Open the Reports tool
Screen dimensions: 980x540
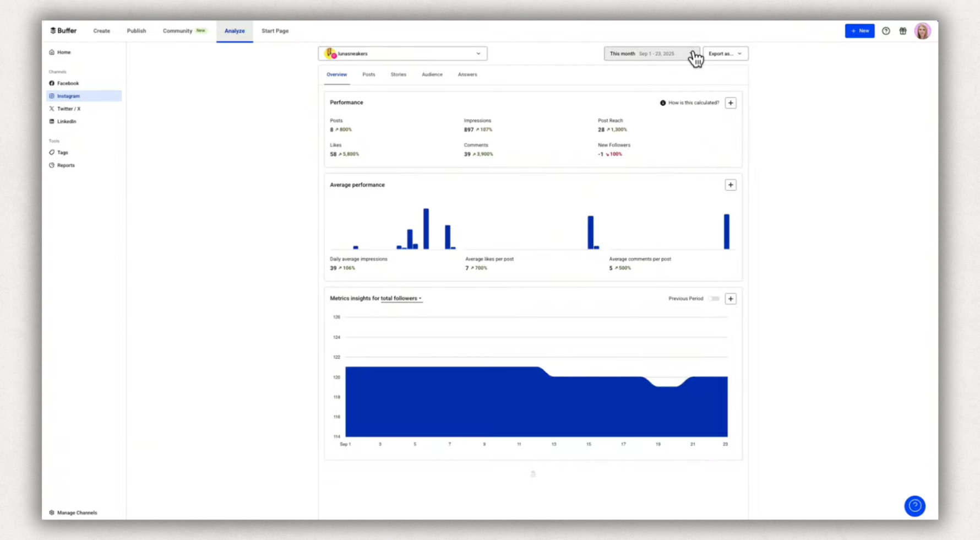point(66,165)
